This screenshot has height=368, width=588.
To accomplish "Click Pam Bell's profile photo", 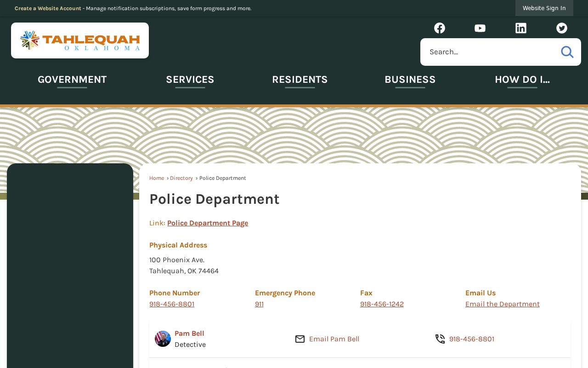I will pos(163,339).
